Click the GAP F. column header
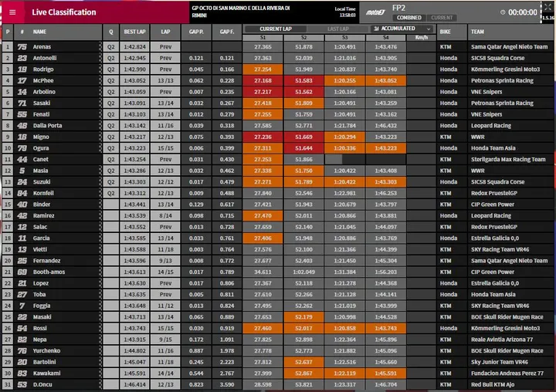The image size is (556, 392). pyautogui.click(x=227, y=32)
